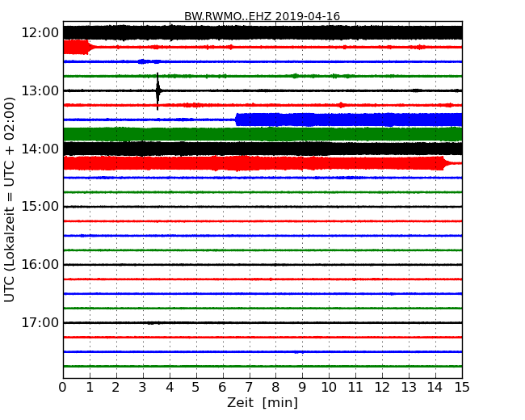Click the 14:00 time label
The height and width of the screenshot is (420, 525).
pos(40,149)
